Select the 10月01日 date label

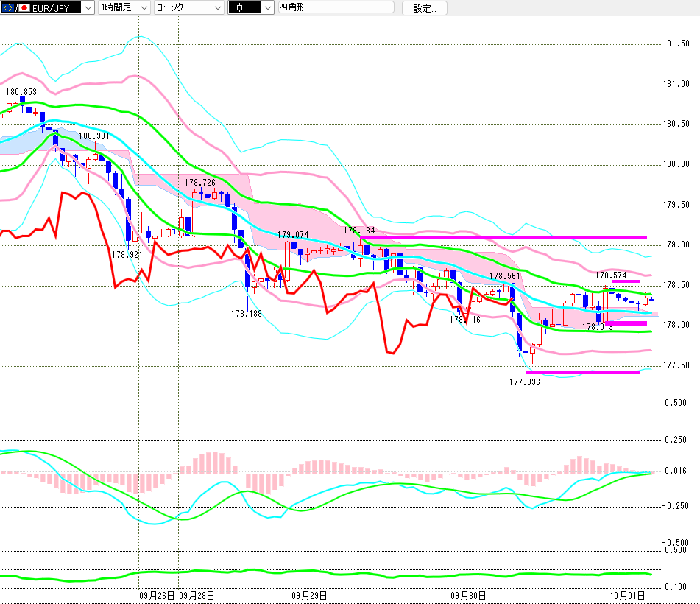click(627, 595)
